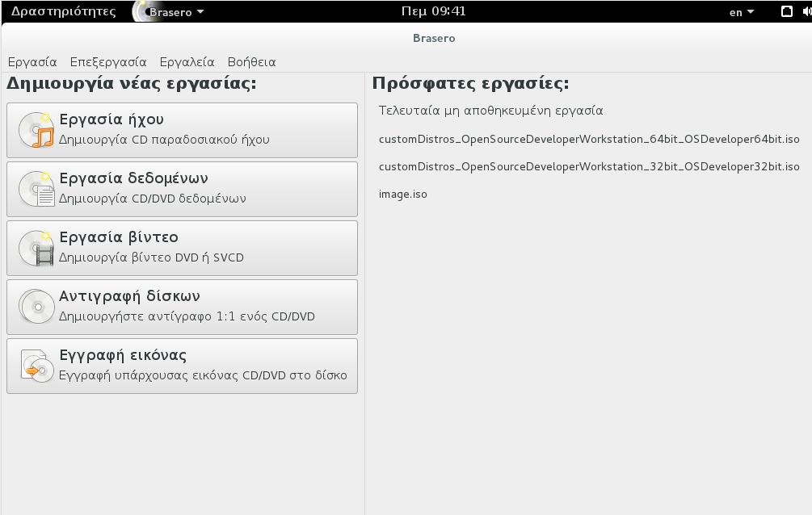This screenshot has width=812, height=515.
Task: Click subtitle Δημιουργία CD/DVD δεδομένων
Action: 152,199
